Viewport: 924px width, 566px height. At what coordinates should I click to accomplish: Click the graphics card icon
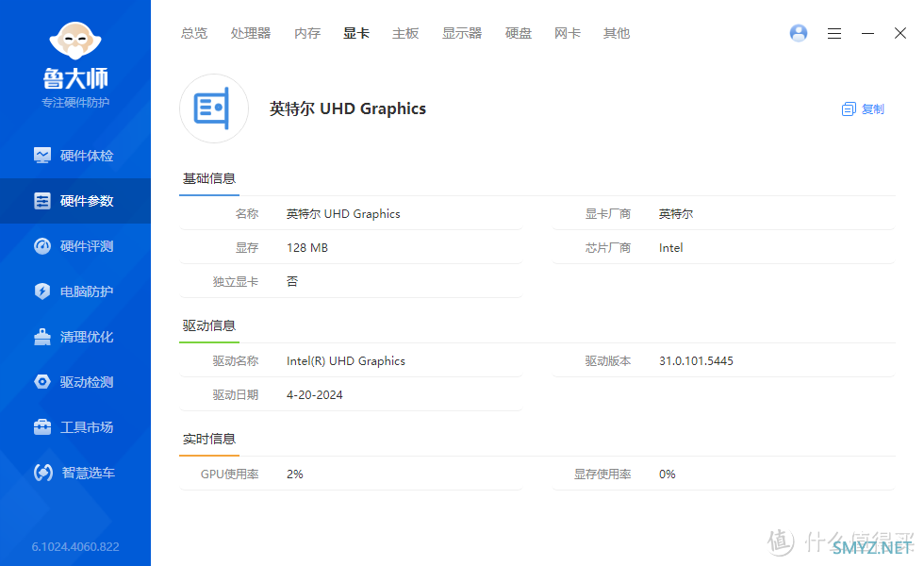pos(214,108)
